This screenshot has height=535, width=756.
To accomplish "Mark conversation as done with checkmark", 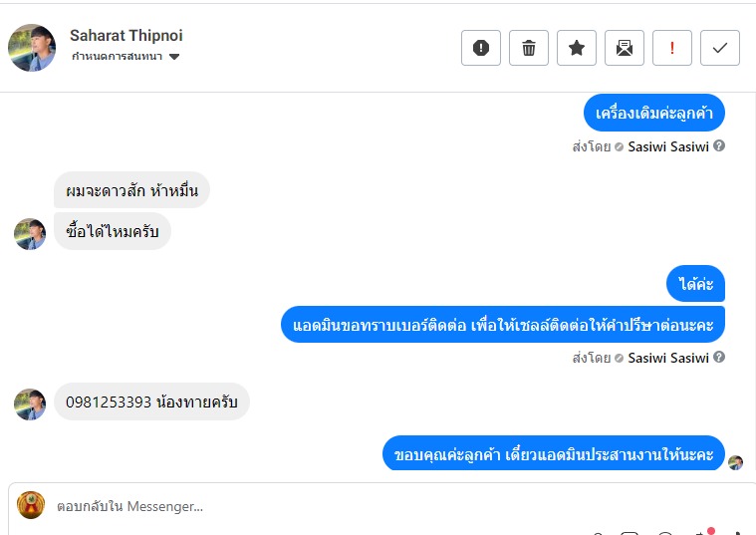I will click(719, 48).
